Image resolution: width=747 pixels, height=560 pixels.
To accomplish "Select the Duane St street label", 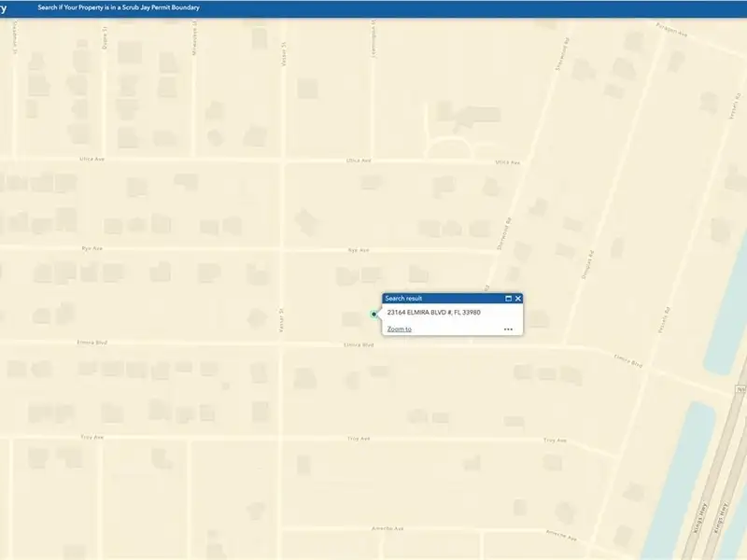I will (105, 37).
